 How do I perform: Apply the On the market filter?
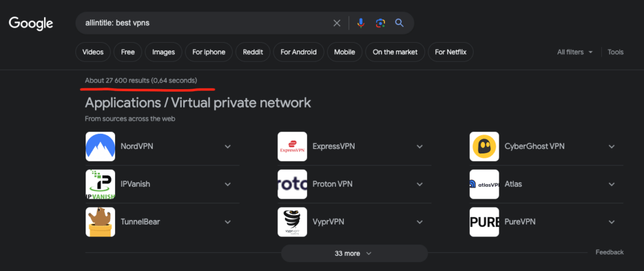click(x=395, y=52)
